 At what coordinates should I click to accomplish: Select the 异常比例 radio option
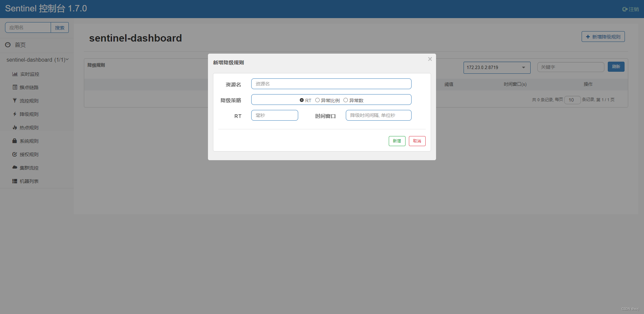click(317, 100)
